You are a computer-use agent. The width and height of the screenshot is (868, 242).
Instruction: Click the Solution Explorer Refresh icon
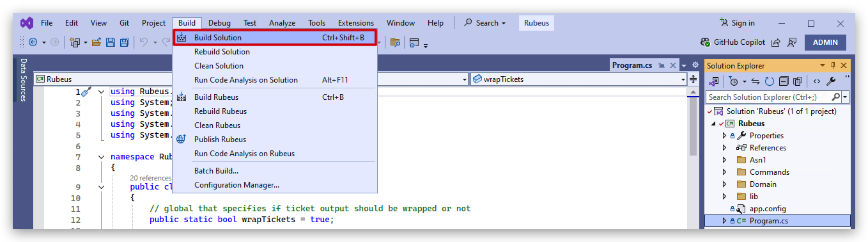[770, 81]
